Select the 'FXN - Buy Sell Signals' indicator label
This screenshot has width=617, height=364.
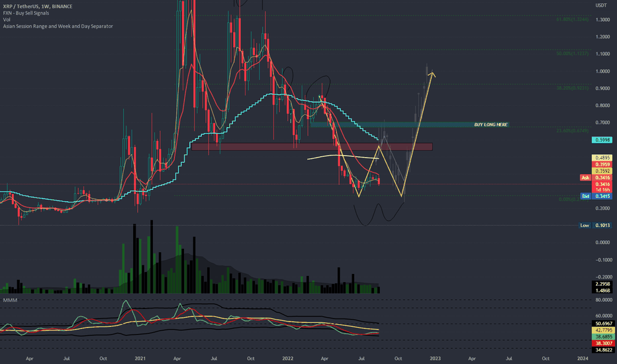click(x=26, y=13)
